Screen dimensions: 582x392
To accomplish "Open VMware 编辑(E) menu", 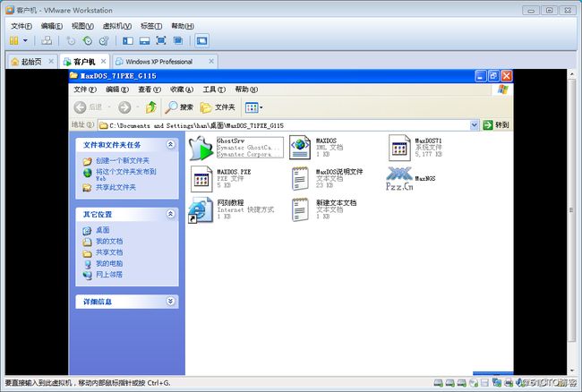I will coord(52,26).
